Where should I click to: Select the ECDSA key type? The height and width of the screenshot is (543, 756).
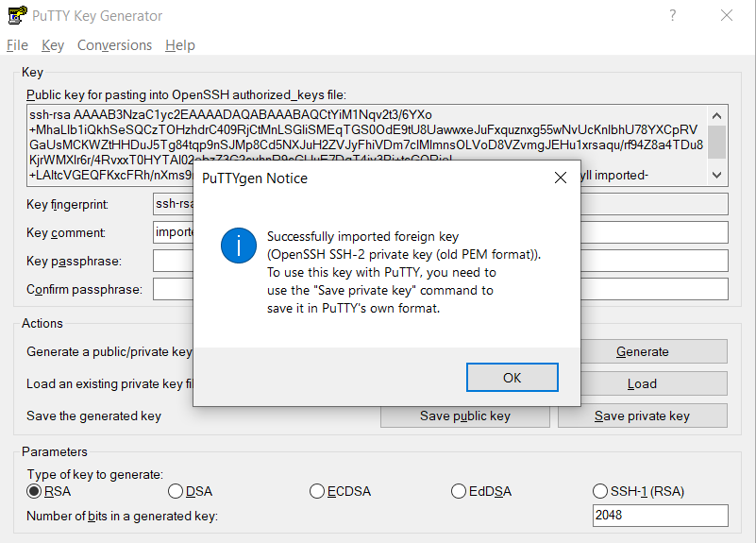[340, 491]
